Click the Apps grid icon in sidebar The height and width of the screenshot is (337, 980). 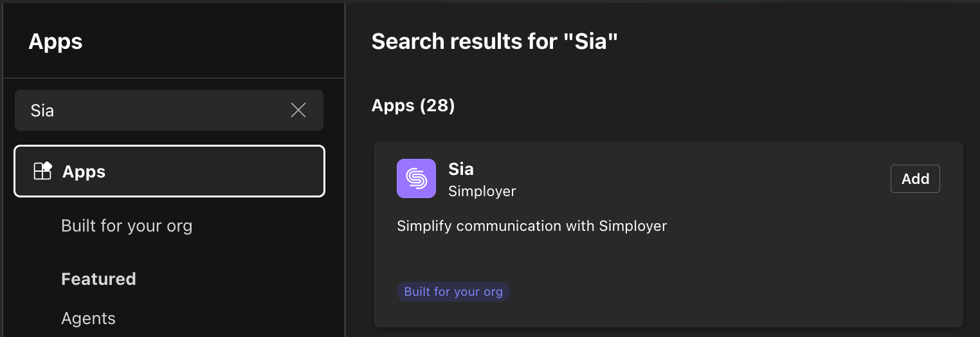[42, 171]
